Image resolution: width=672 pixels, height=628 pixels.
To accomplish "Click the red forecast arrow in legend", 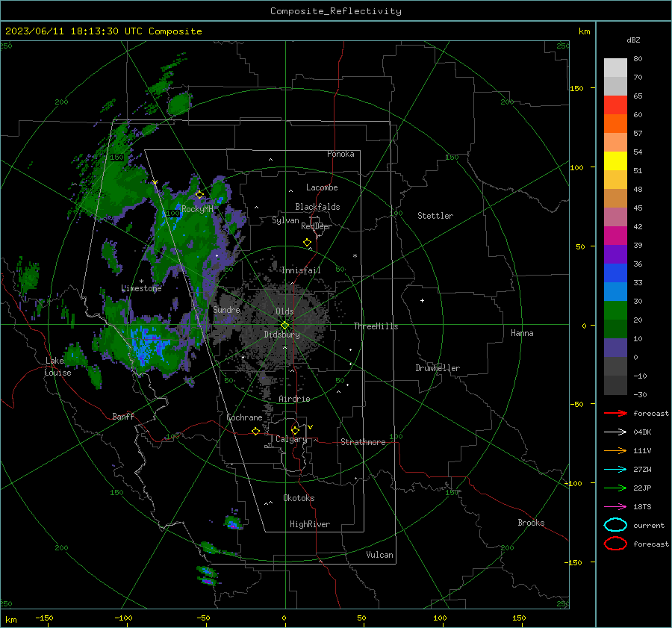I will click(615, 413).
